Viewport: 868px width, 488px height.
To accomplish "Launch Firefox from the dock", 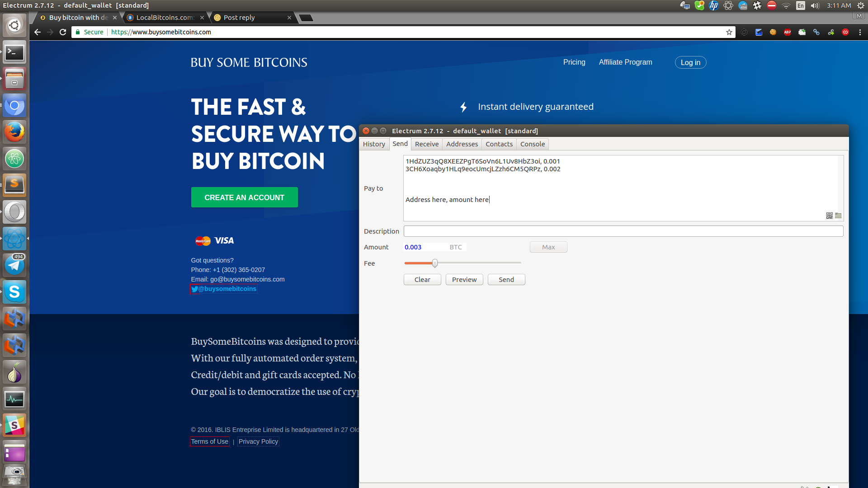I will tap(14, 132).
